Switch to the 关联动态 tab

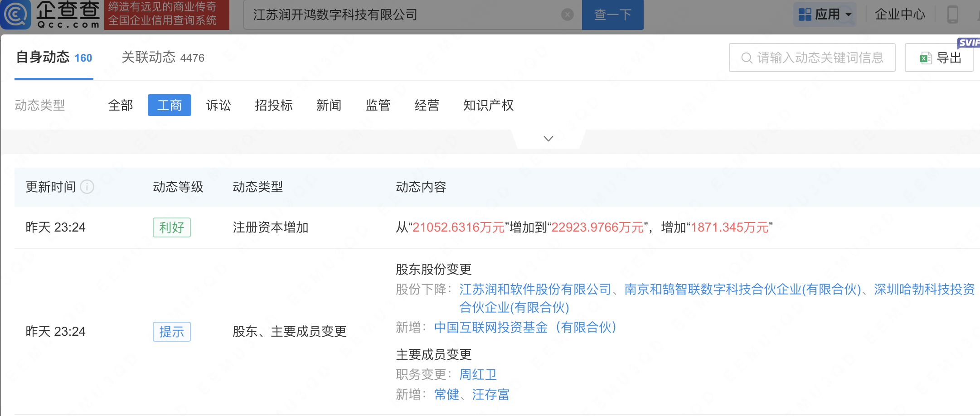coord(163,58)
